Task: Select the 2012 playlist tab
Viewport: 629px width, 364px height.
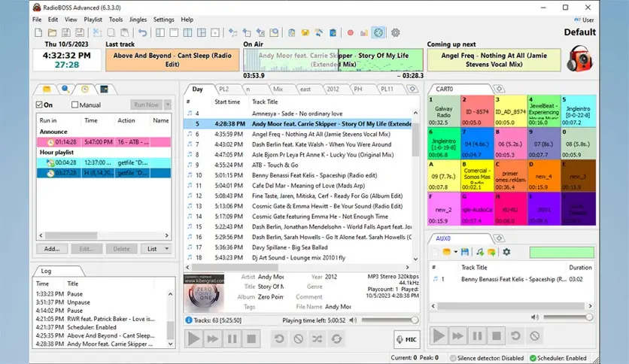Action: [x=333, y=89]
